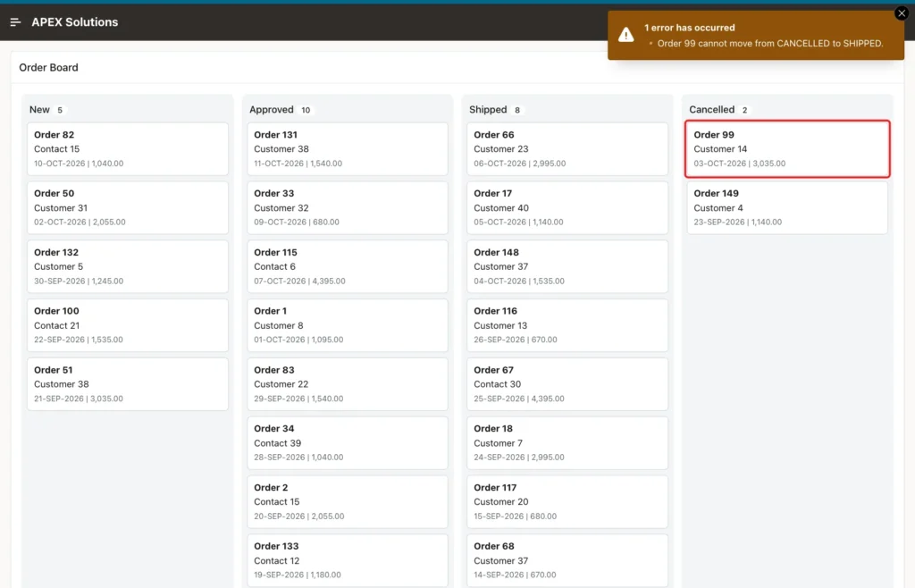Viewport: 915px width, 588px height.
Task: Select the Order 50 card for Customer 31
Action: 127,207
